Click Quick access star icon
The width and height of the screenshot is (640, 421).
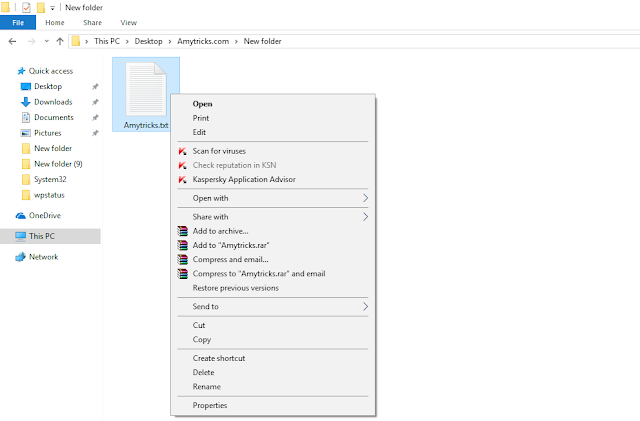21,71
